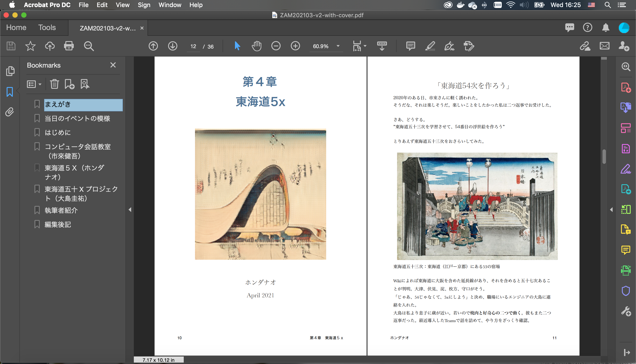
Task: Open the 執筆者紹介 bookmark
Action: coord(61,210)
